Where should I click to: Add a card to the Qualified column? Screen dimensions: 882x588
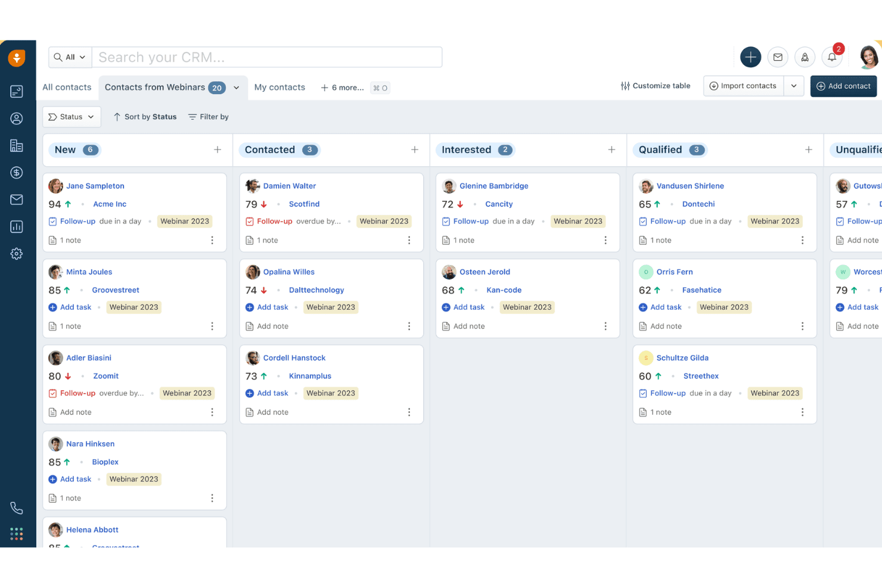[809, 150]
